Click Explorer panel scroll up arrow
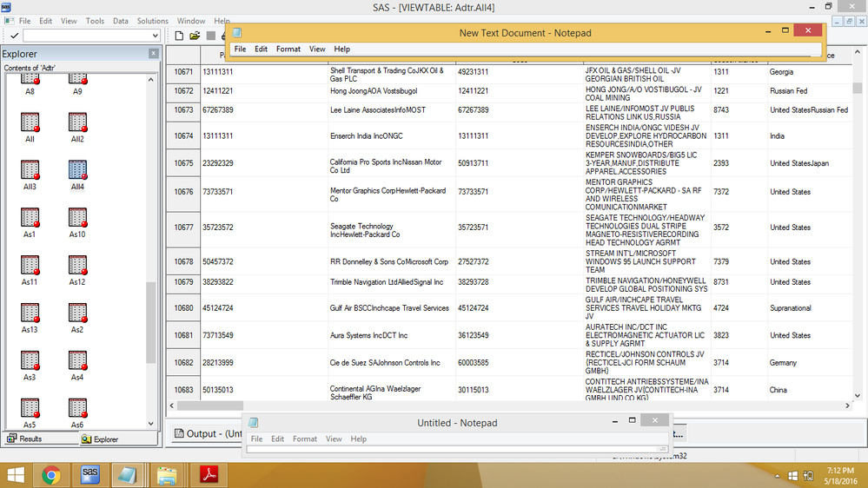The image size is (868, 488). click(151, 80)
